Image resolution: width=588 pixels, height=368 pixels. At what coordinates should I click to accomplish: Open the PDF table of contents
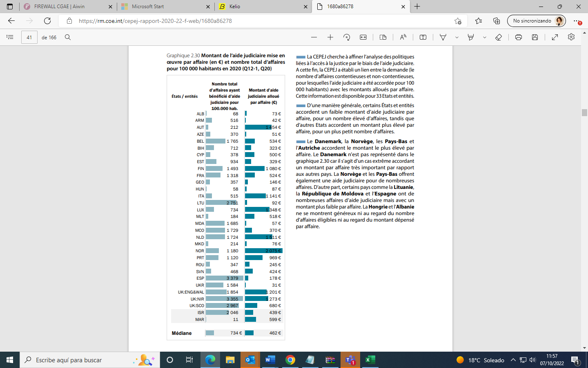10,37
